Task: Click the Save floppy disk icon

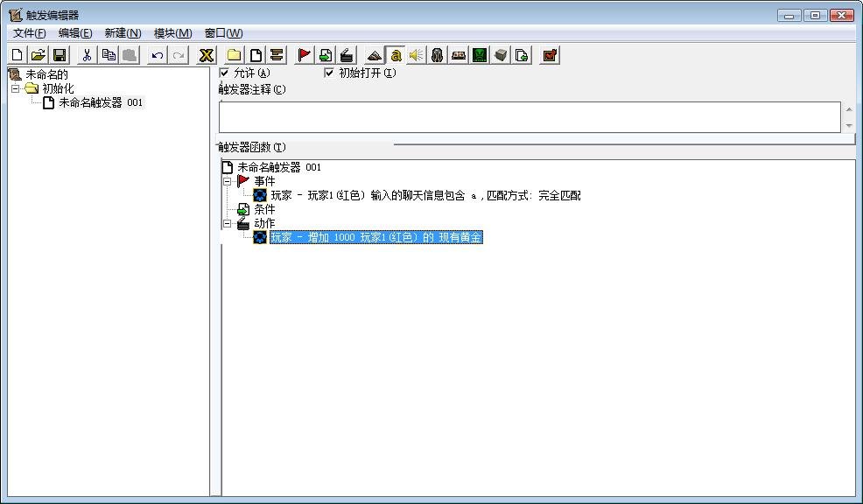Action: [x=60, y=55]
